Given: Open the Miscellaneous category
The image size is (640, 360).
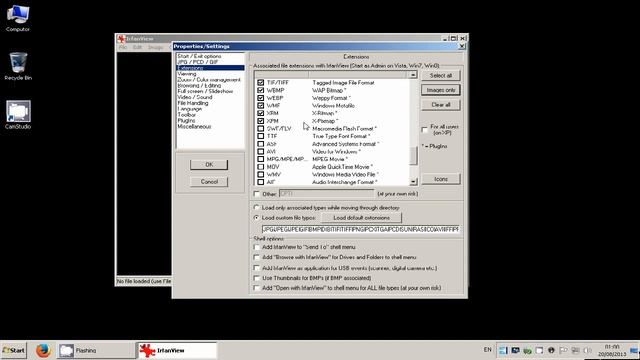Looking at the screenshot, I should pos(194,127).
